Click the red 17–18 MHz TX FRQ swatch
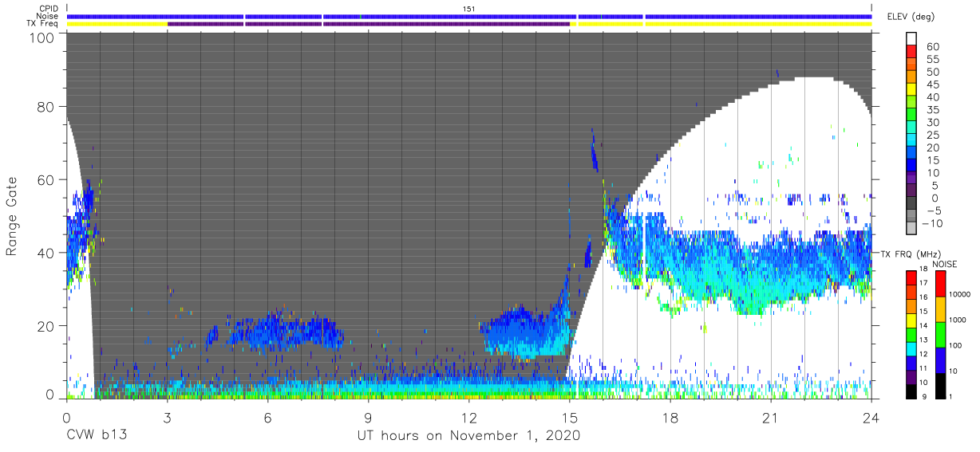This screenshot has width=980, height=452. click(911, 277)
